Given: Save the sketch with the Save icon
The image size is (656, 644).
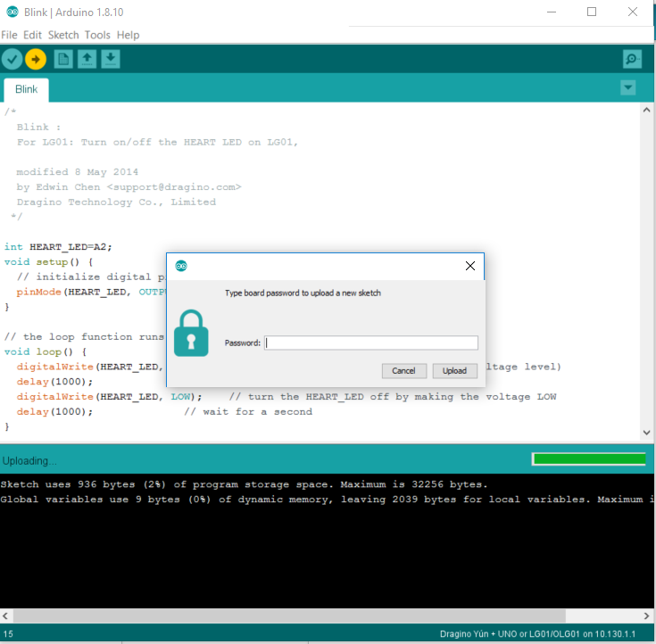Looking at the screenshot, I should 111,59.
